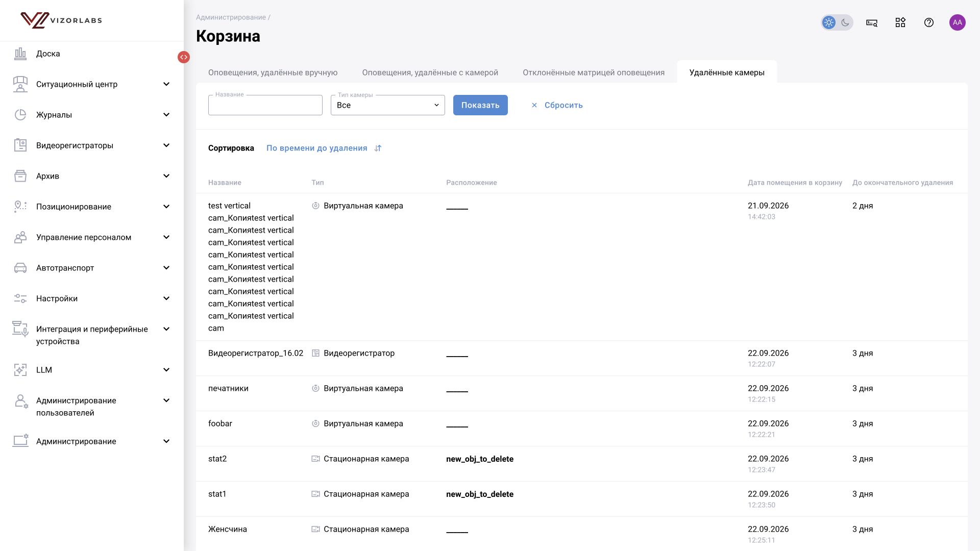The width and height of the screenshot is (980, 551).
Task: Click the Женсчина camera name
Action: coord(228,529)
